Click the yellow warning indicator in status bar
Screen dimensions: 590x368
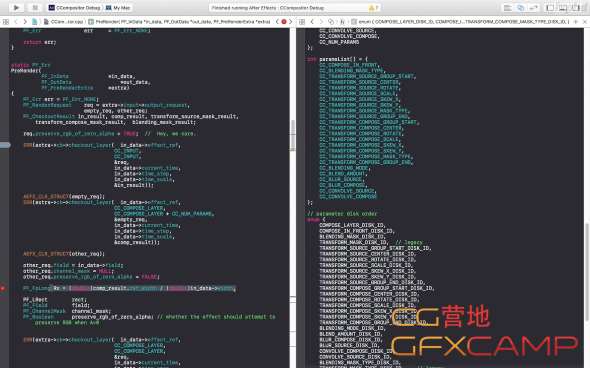click(373, 8)
